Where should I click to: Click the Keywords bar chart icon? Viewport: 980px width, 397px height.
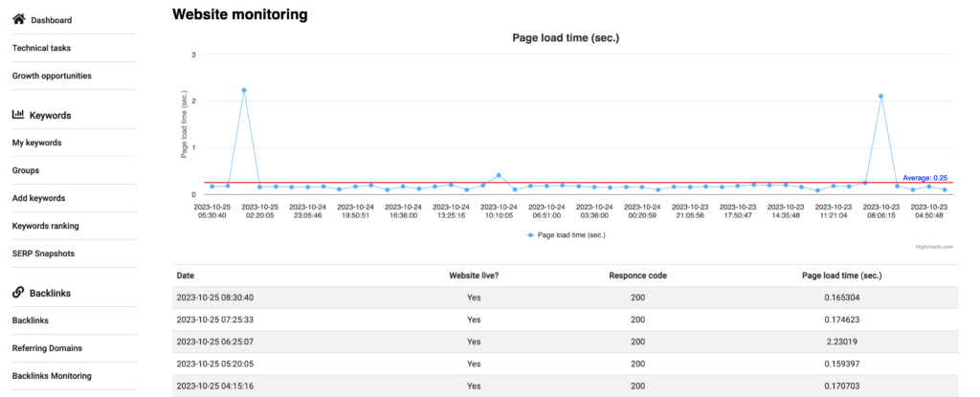(18, 115)
